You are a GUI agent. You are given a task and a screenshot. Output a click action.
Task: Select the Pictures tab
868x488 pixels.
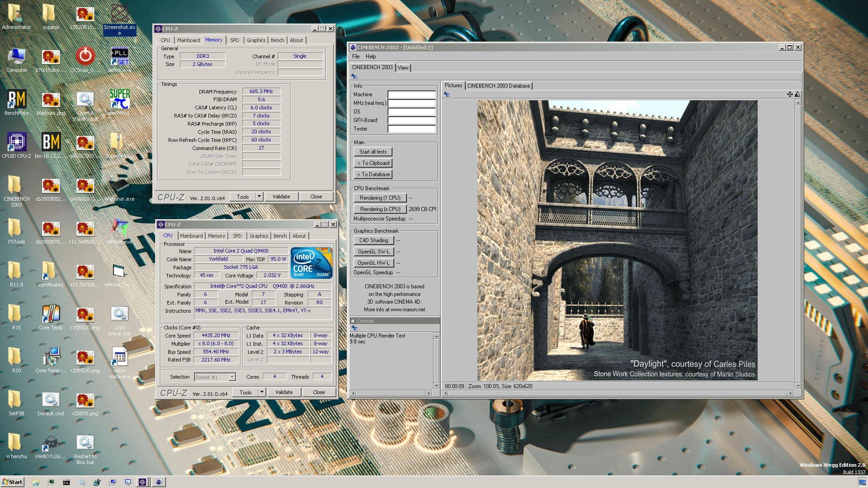(453, 85)
